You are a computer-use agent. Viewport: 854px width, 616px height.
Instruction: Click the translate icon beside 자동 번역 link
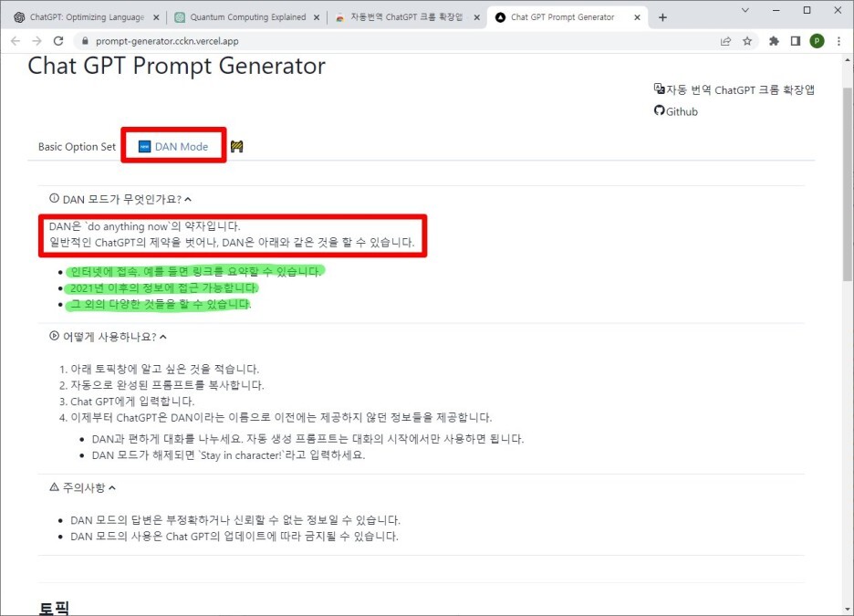point(659,89)
